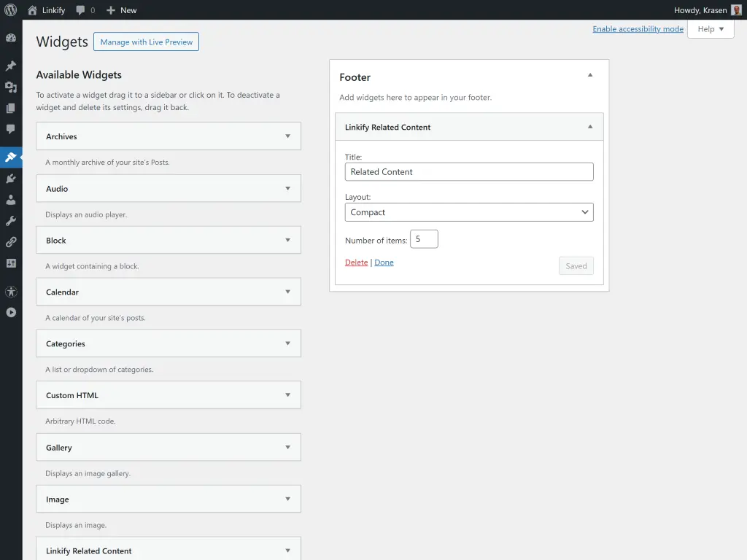Open the Dashboard from the admin sidebar
The image size is (747, 560).
(x=11, y=37)
